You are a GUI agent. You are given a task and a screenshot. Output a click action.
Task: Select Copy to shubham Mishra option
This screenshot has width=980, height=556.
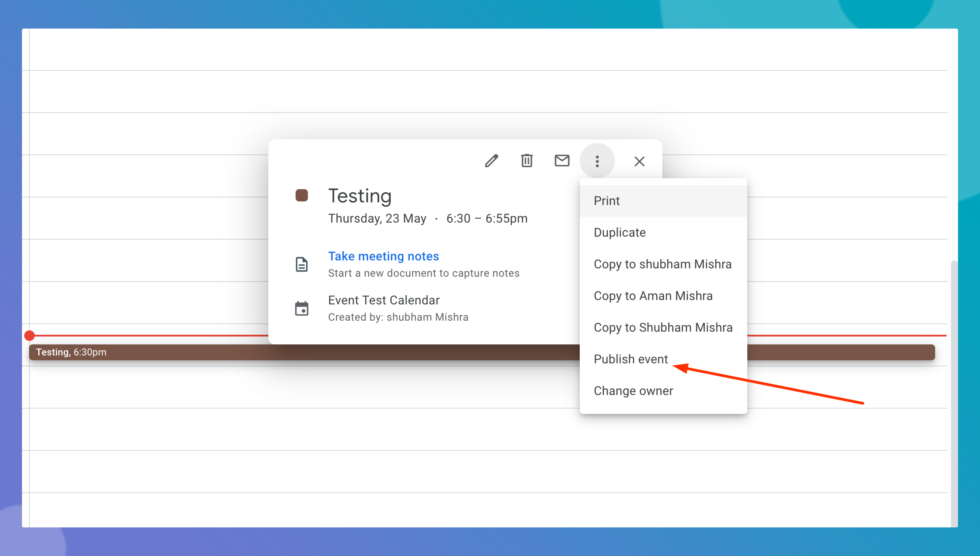pos(662,264)
